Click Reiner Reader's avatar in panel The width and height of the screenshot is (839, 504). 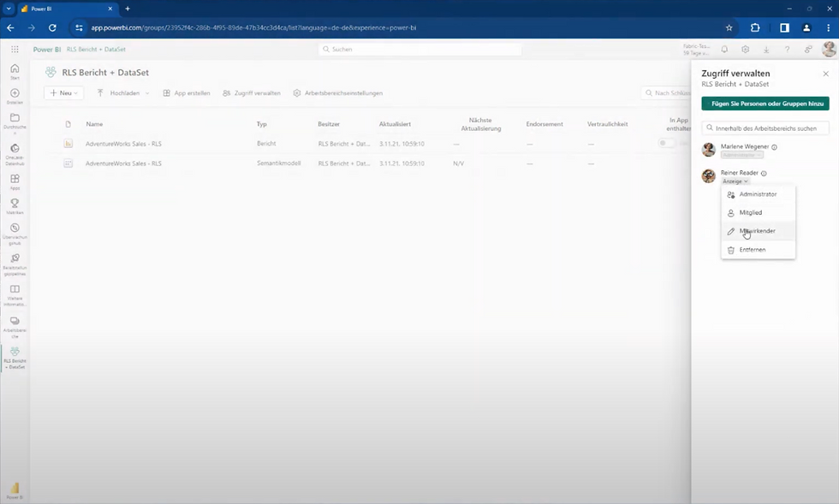pos(709,175)
